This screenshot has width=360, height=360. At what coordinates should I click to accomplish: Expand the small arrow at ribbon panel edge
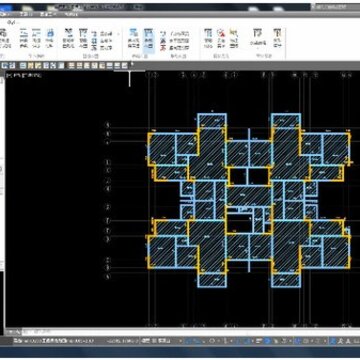pyautogui.click(x=119, y=34)
